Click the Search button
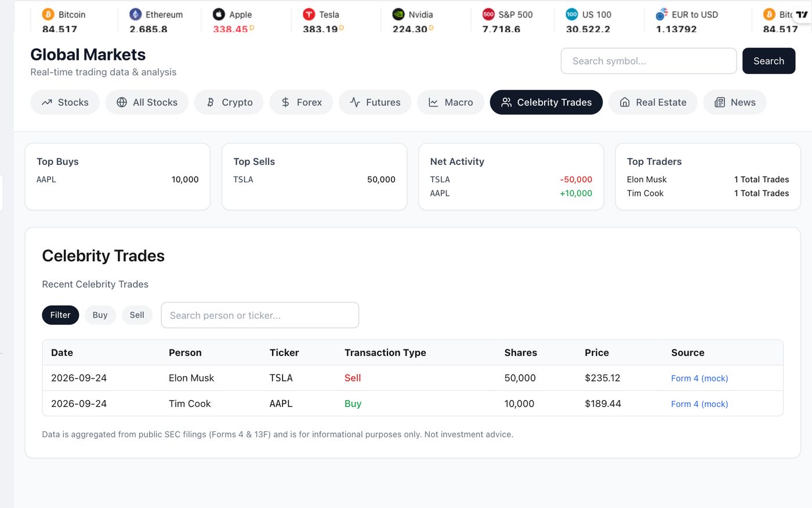Image resolution: width=812 pixels, height=508 pixels. coord(768,61)
